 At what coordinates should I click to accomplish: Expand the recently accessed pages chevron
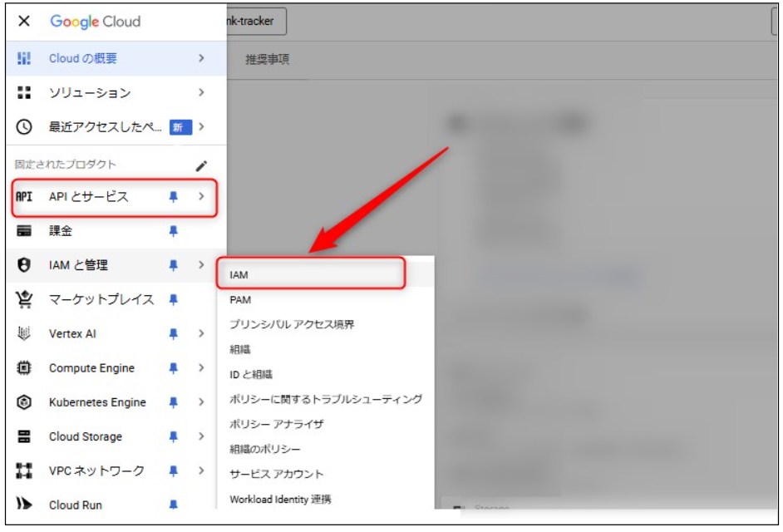[201, 127]
